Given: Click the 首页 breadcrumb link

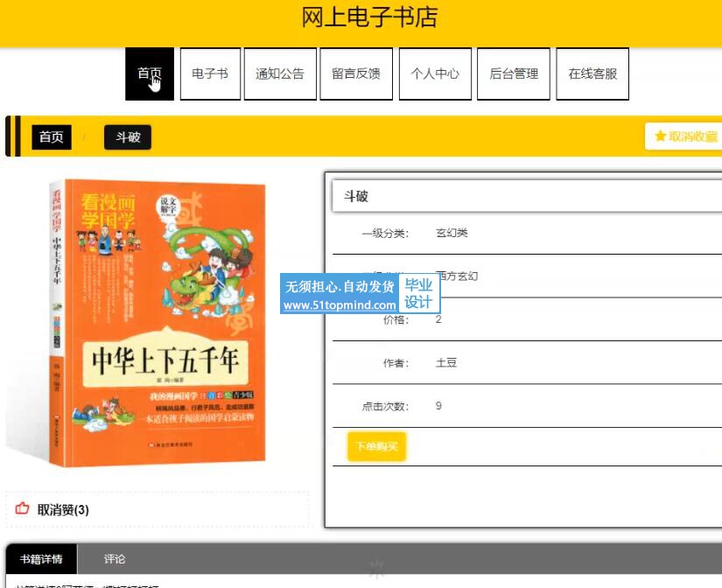Looking at the screenshot, I should pos(52,136).
